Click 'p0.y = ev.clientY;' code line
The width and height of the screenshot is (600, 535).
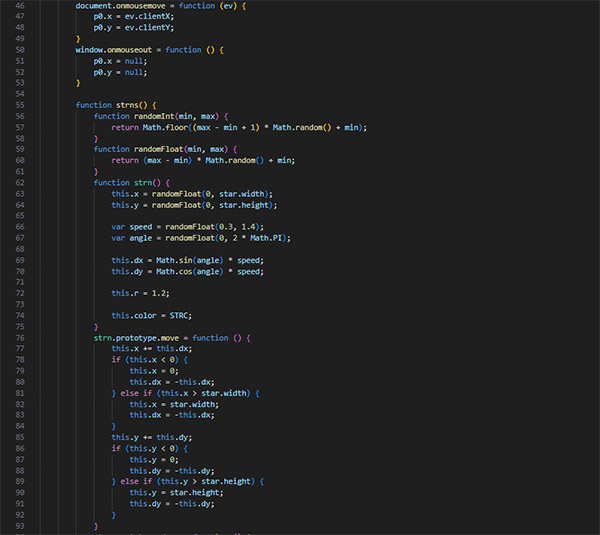134,28
